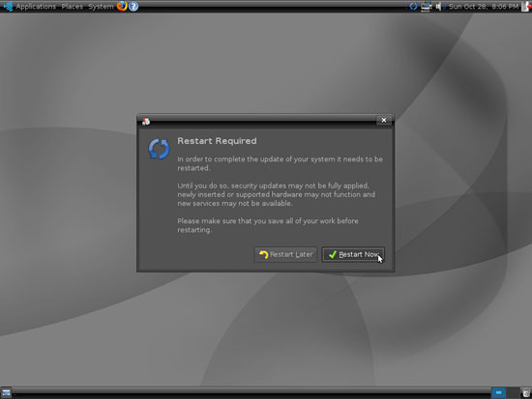
Task: Click the 'Please make sure that you save' text
Action: pyautogui.click(x=268, y=225)
